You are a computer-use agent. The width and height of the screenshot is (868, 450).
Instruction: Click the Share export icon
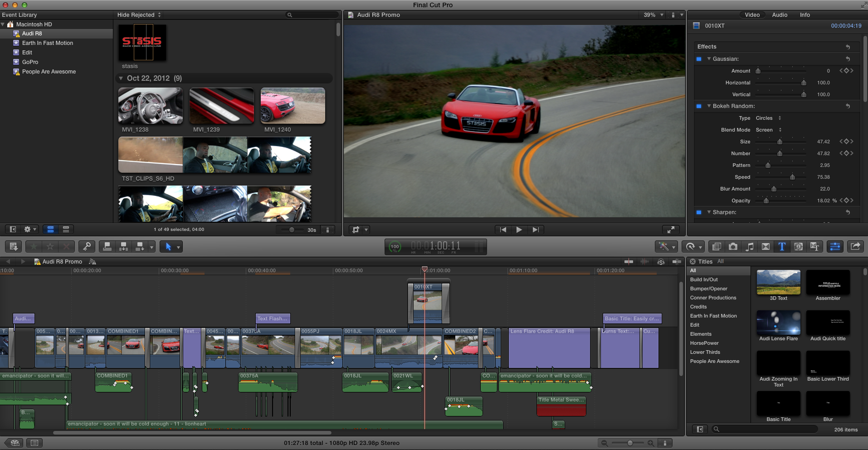tap(855, 246)
